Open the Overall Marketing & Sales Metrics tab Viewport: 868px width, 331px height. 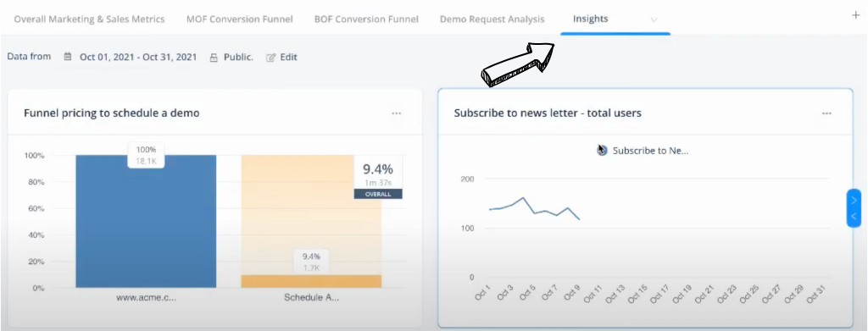click(89, 19)
